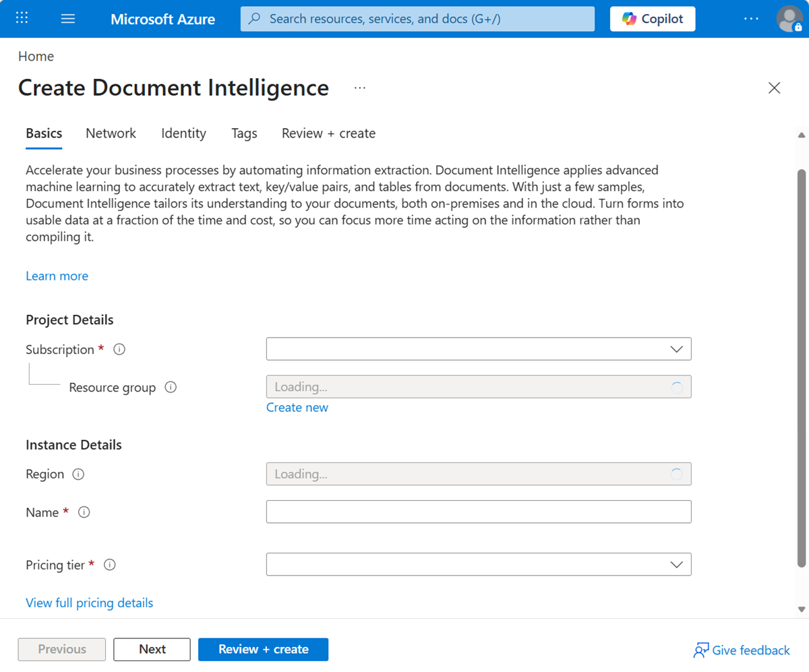Click the Microsoft Azure home title
This screenshot has width=809, height=672.
click(x=162, y=19)
